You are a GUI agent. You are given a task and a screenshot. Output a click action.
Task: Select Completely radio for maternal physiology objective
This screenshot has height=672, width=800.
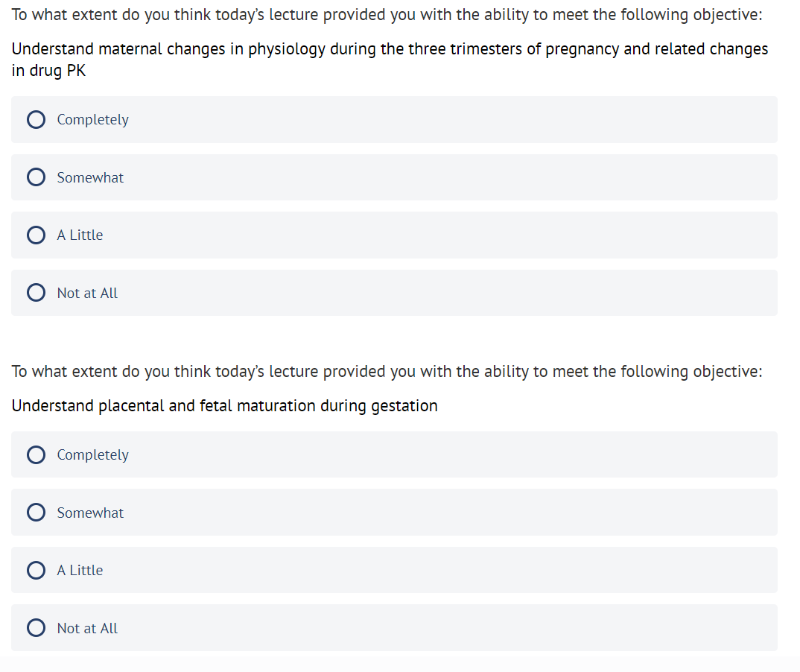tap(36, 119)
